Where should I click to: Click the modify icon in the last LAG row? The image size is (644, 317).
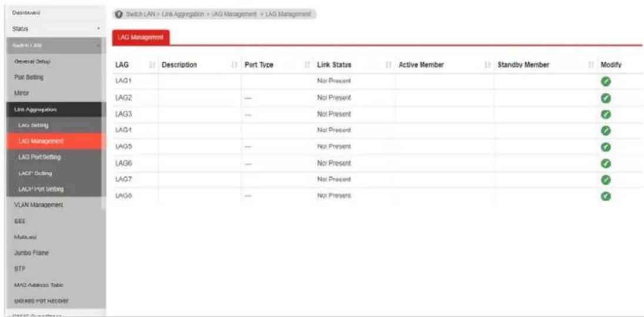click(x=605, y=196)
